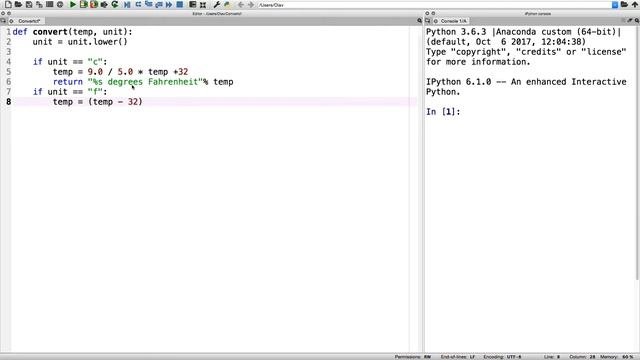The image size is (640, 360).
Task: Run file with the green play button
Action: (x=73, y=4)
